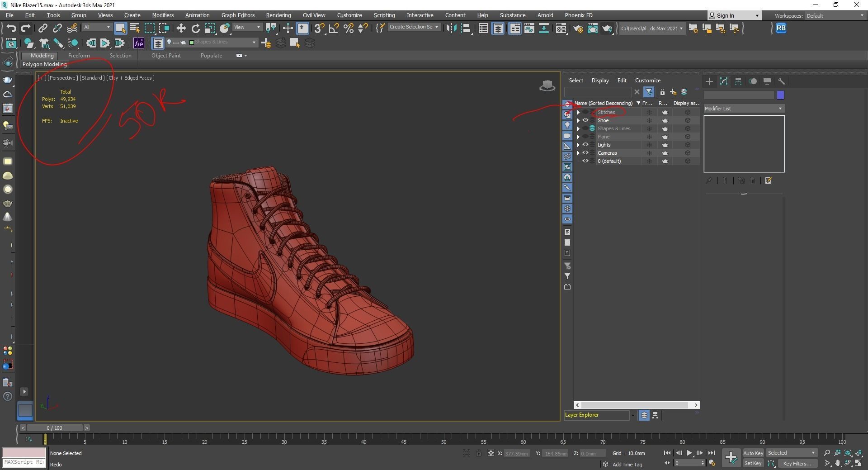Click create new layer icon in Layer Explorer

click(673, 92)
